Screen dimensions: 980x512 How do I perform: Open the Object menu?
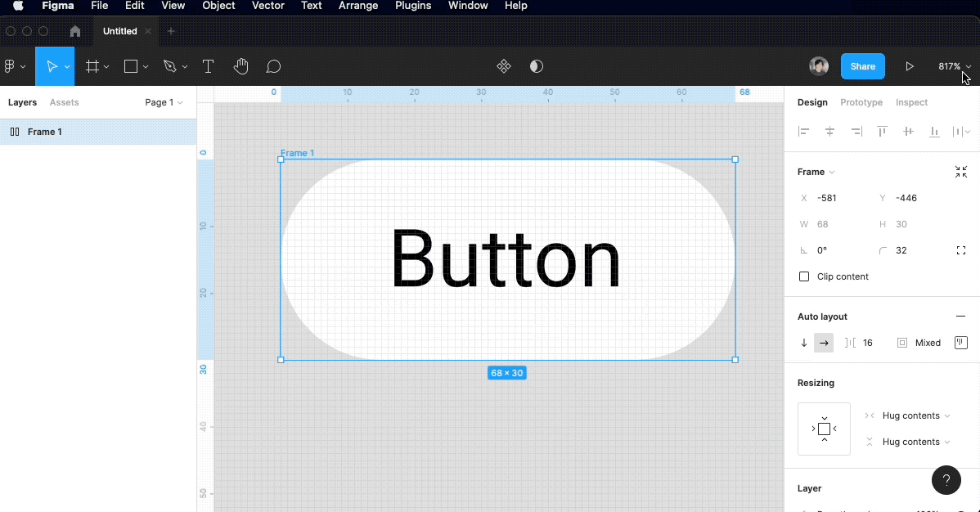click(218, 6)
